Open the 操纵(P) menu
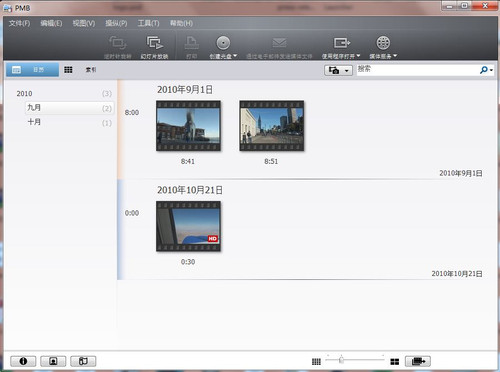The width and height of the screenshot is (500, 372). (116, 23)
